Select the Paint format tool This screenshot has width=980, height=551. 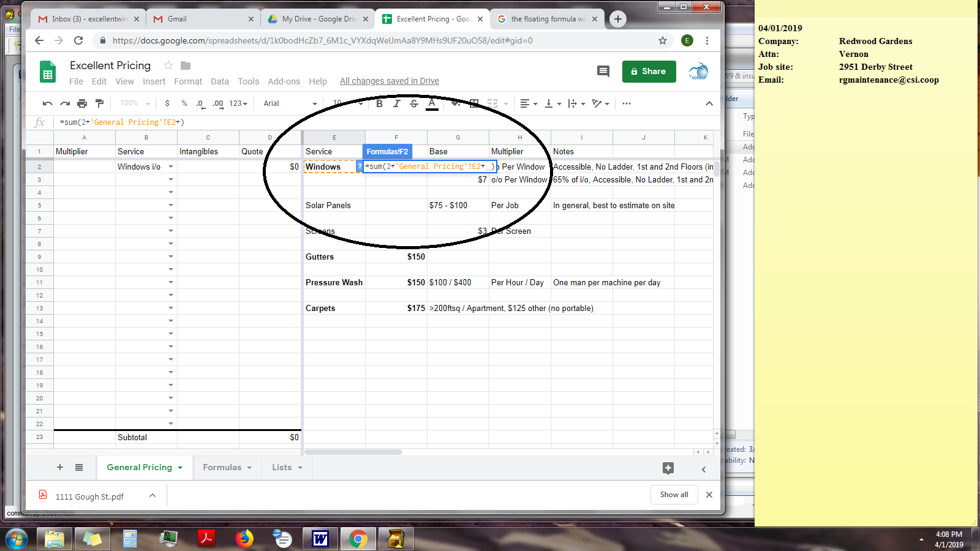99,103
